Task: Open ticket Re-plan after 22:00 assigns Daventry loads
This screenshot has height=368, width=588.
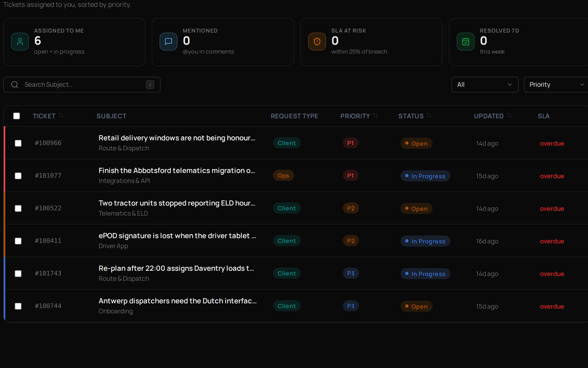Action: [x=176, y=268]
